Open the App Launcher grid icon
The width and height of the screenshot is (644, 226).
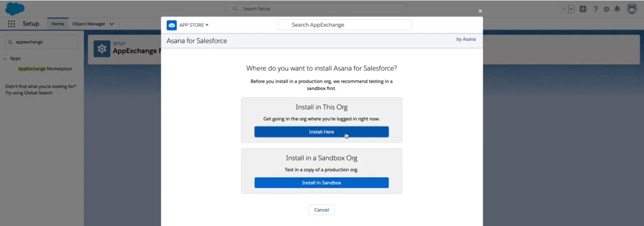click(x=11, y=24)
